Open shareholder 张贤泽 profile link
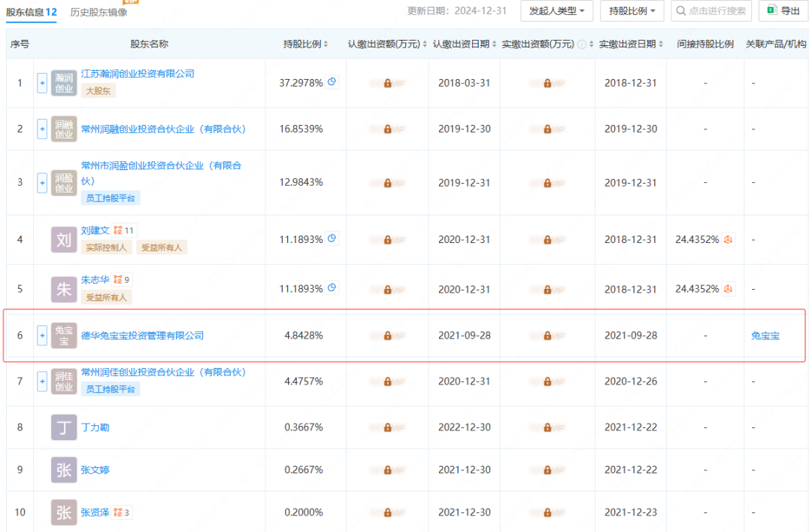The width and height of the screenshot is (812, 532). click(95, 513)
